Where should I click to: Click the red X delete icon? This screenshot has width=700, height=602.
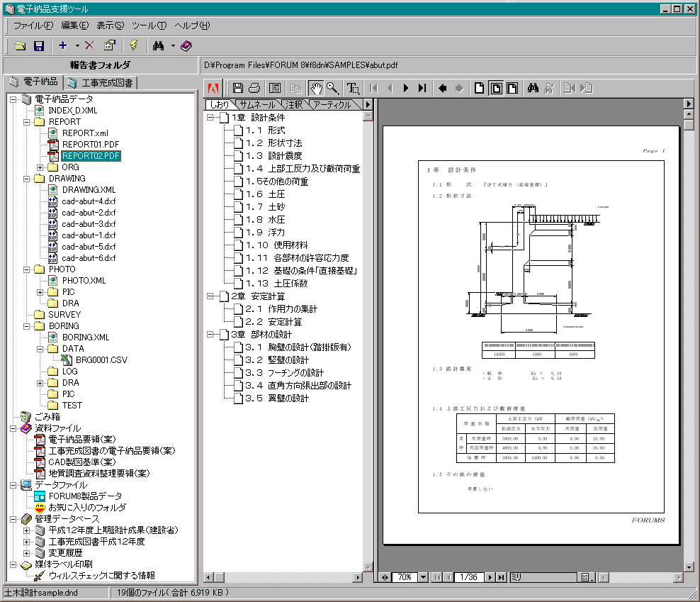point(90,46)
